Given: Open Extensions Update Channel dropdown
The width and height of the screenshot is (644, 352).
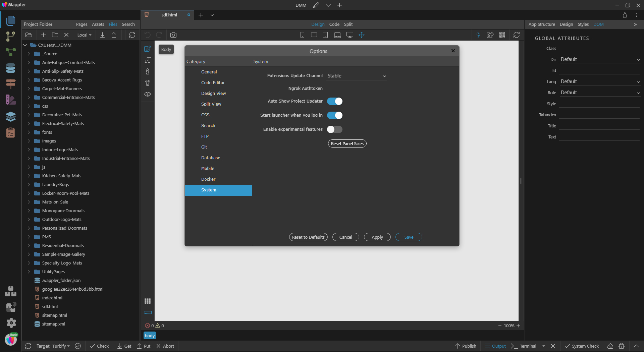Looking at the screenshot, I should coord(357,76).
